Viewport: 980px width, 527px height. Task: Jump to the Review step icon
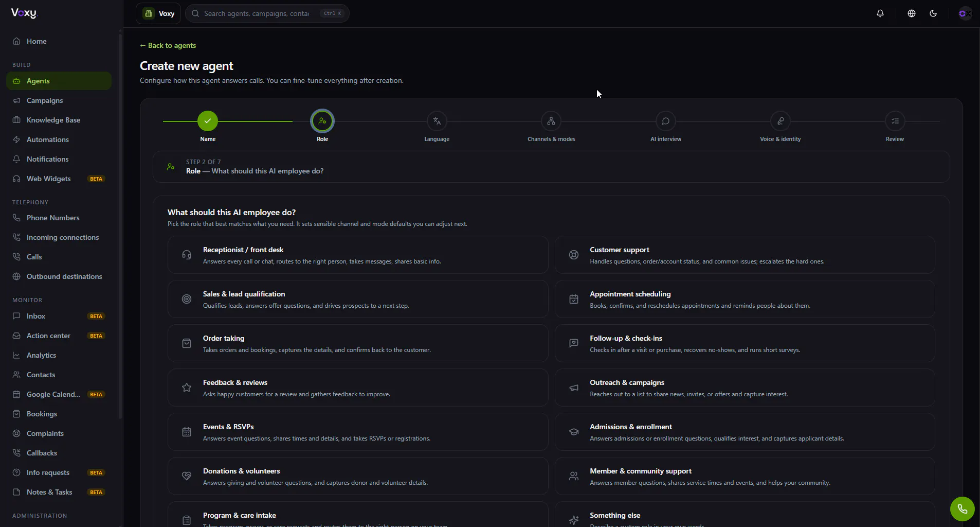point(895,121)
